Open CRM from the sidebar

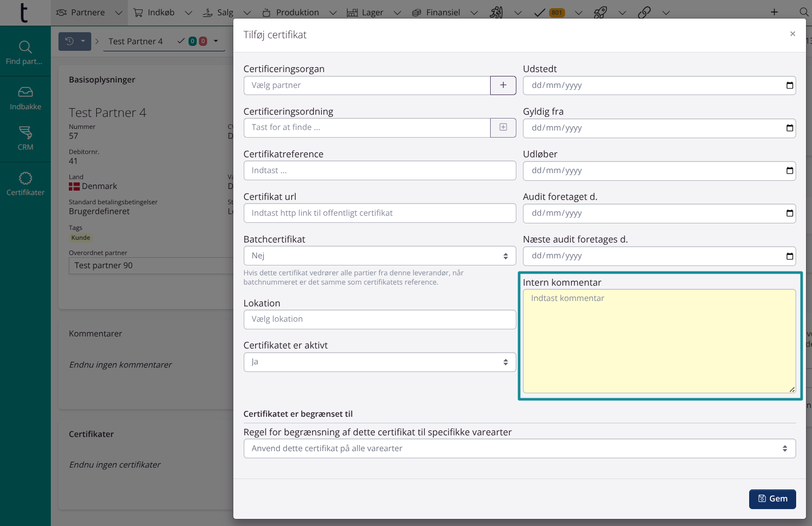[x=25, y=138]
